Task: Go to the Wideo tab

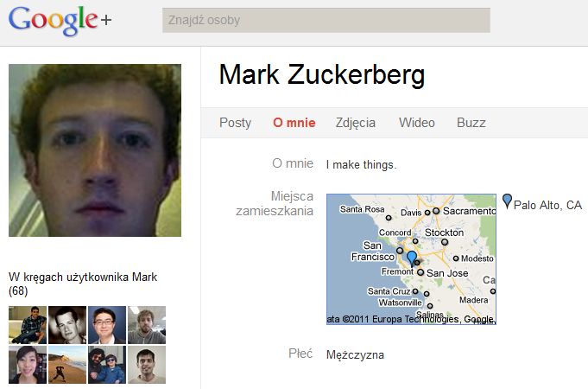Action: pyautogui.click(x=417, y=123)
